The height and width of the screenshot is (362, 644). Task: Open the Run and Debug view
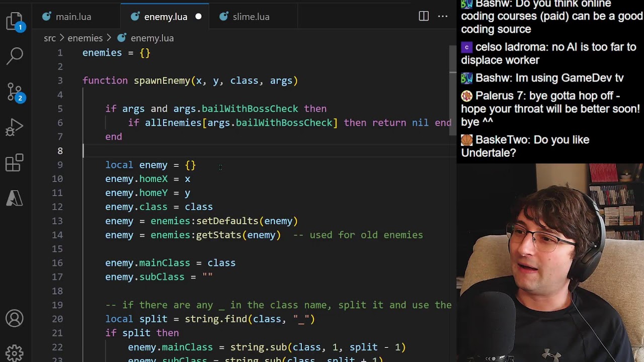pos(15,128)
